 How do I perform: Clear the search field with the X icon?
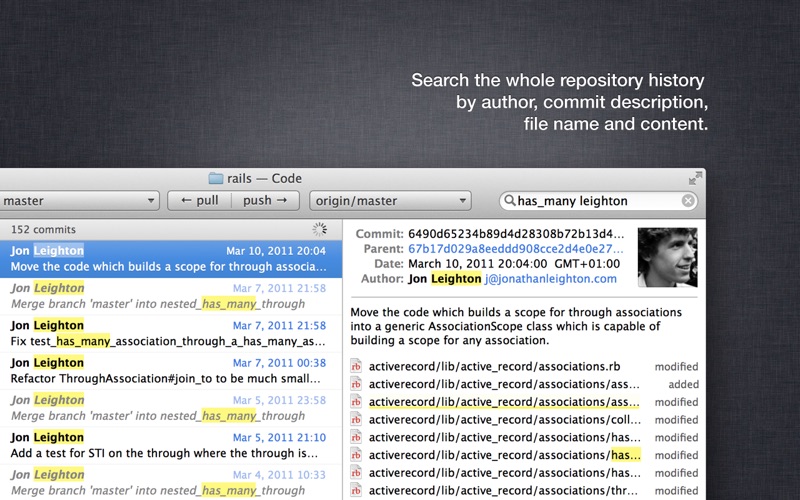(x=688, y=201)
